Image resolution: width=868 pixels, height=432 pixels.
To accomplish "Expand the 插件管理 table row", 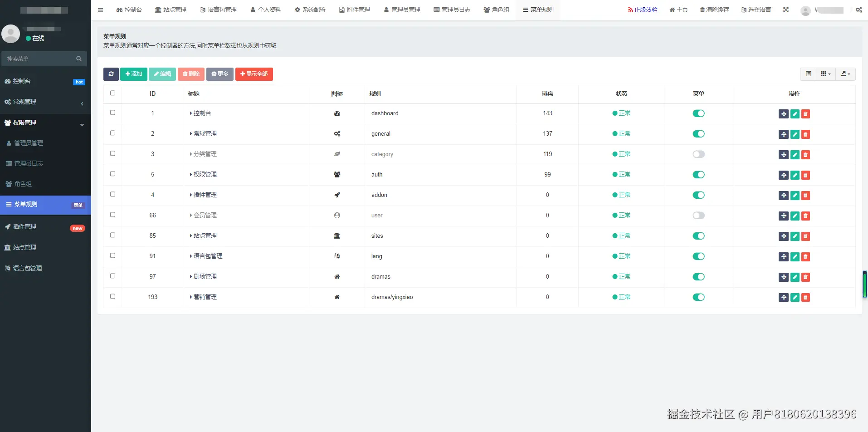I will coord(191,195).
